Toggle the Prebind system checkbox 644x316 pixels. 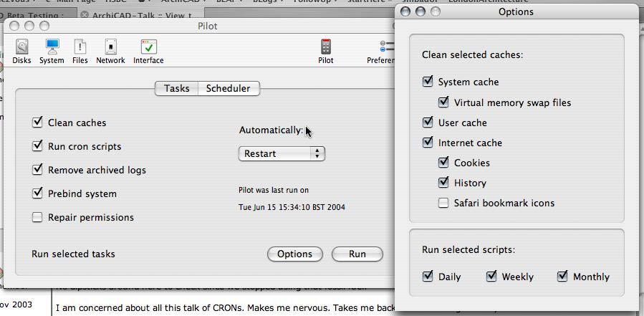pos(38,193)
